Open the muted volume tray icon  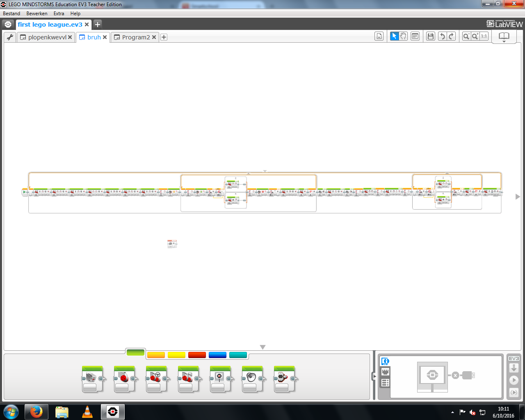(472, 412)
